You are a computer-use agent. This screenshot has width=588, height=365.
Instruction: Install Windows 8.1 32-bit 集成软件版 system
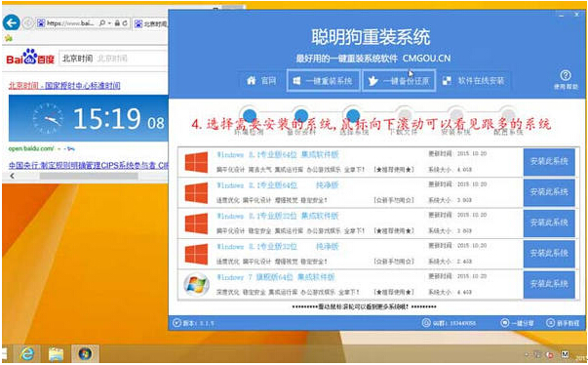[x=549, y=223]
